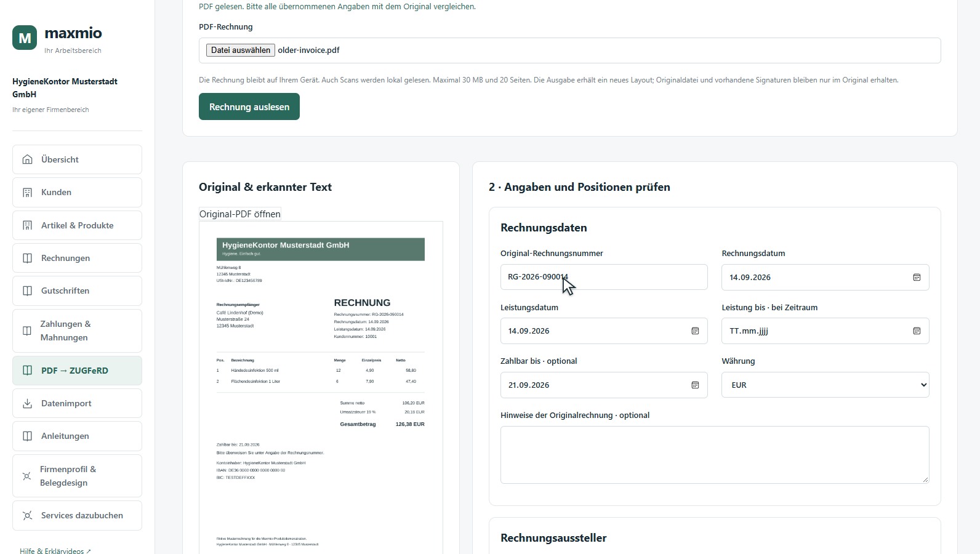Click the Rechnungen book icon

coord(27,258)
